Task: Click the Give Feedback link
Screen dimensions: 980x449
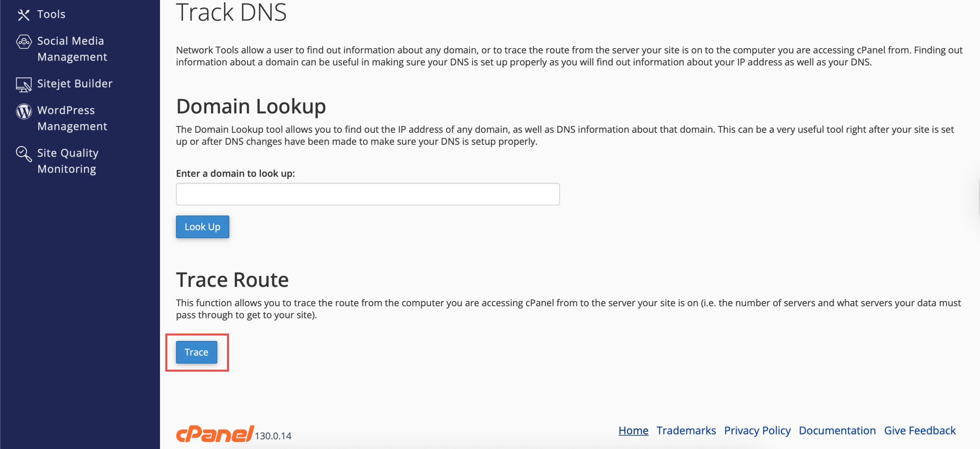Action: 920,430
